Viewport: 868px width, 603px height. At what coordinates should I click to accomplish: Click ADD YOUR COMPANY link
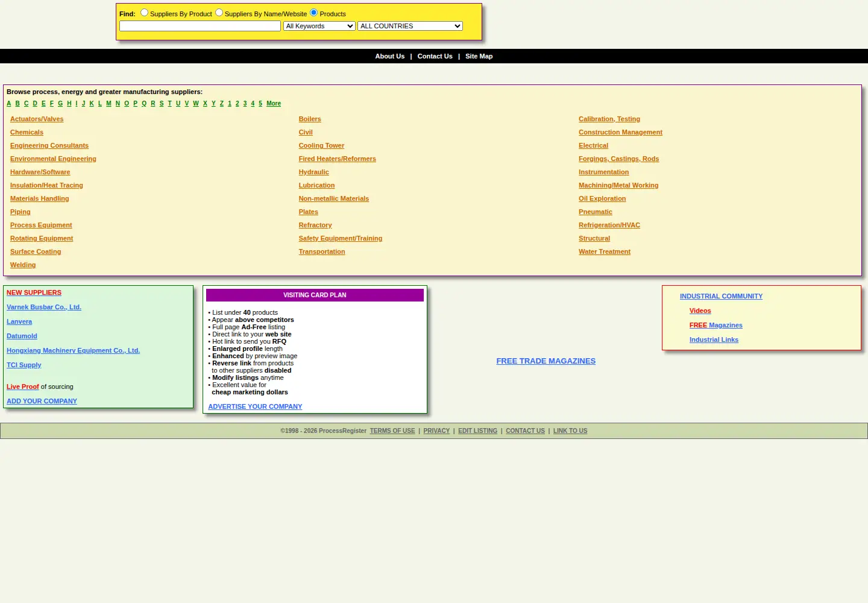(42, 402)
